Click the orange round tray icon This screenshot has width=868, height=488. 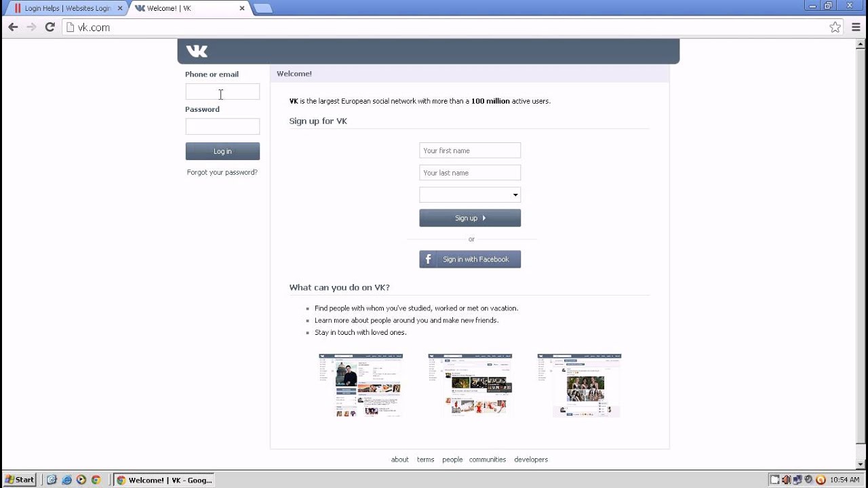click(821, 480)
